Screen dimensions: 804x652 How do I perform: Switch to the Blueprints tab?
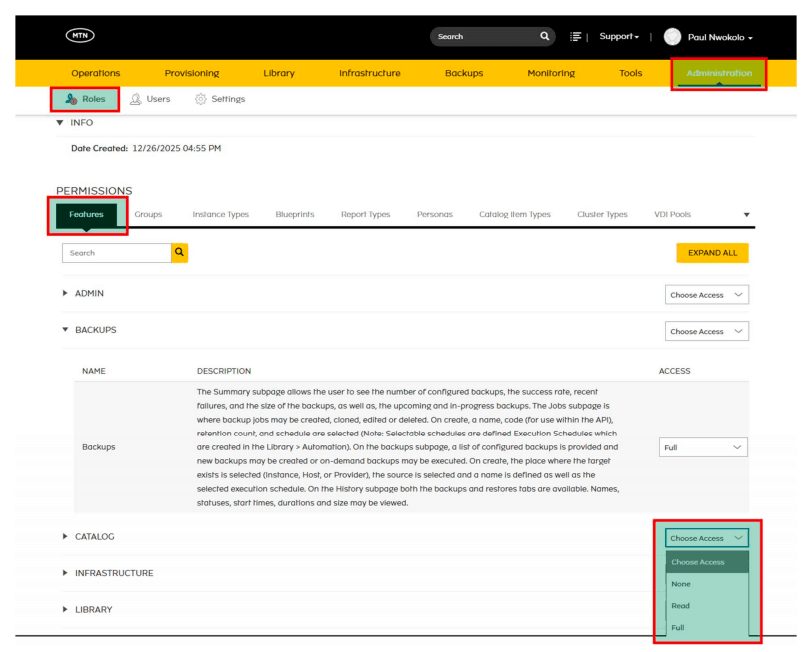coord(295,214)
